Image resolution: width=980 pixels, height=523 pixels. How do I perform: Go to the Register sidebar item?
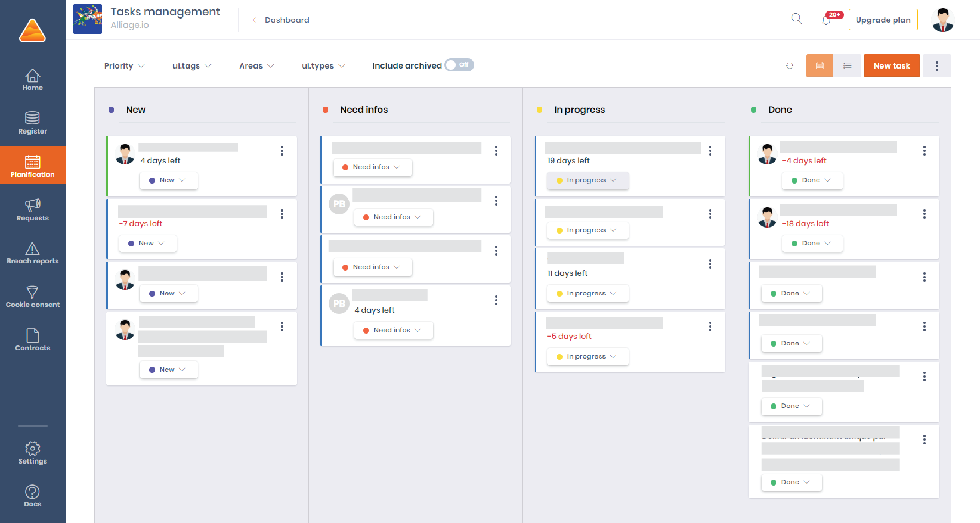pos(33,123)
